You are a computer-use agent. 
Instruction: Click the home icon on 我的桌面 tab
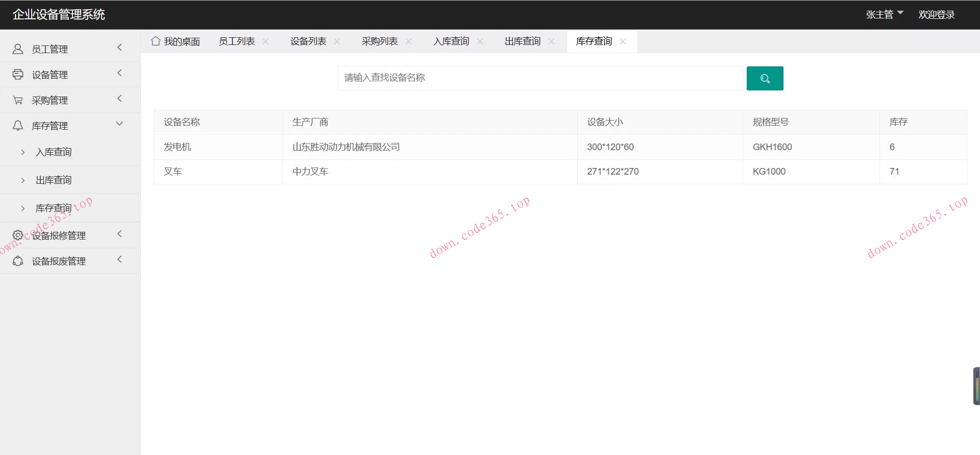(156, 41)
